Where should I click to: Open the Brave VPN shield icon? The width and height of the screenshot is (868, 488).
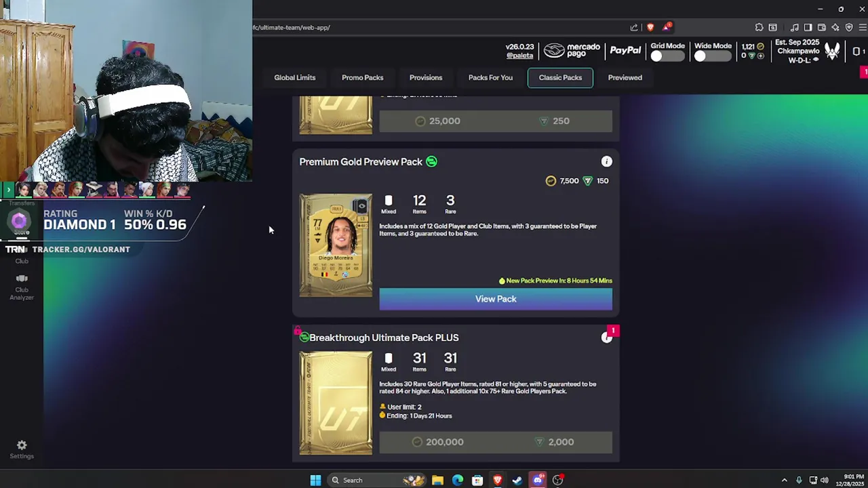point(849,27)
